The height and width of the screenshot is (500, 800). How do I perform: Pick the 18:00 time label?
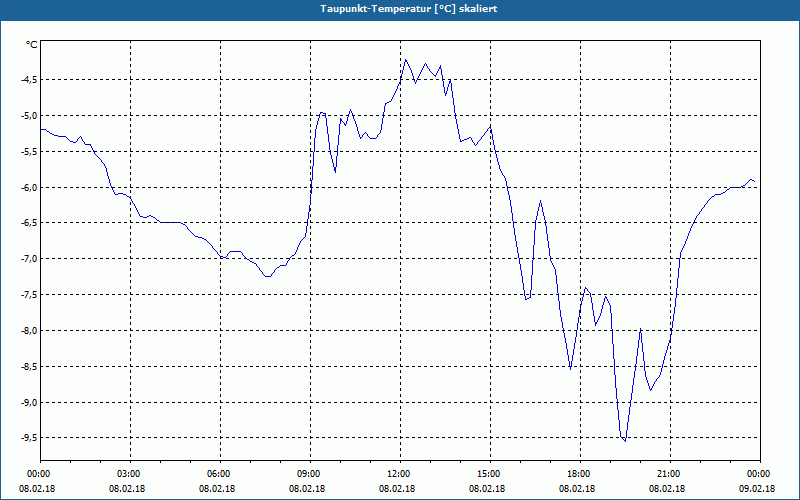click(577, 474)
